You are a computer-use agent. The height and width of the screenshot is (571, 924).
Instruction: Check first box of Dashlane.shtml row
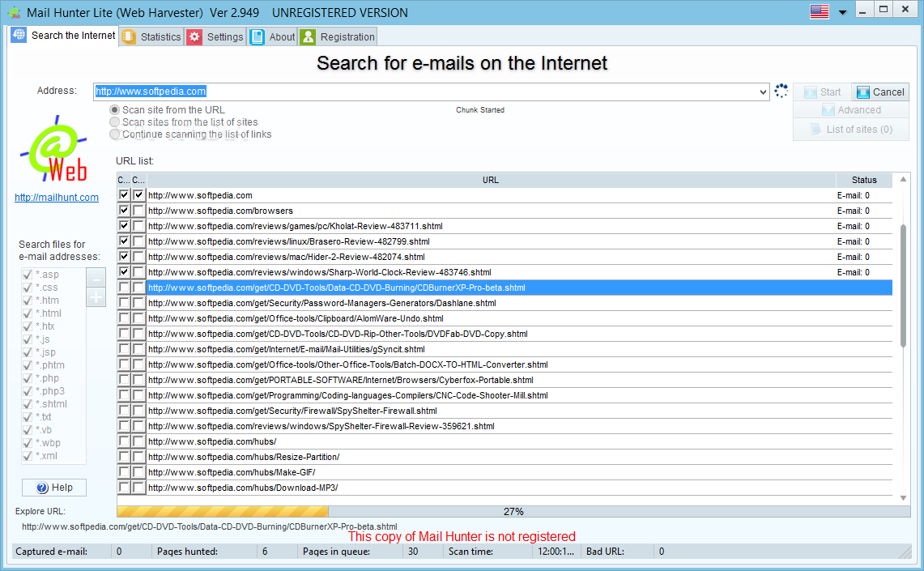point(124,303)
